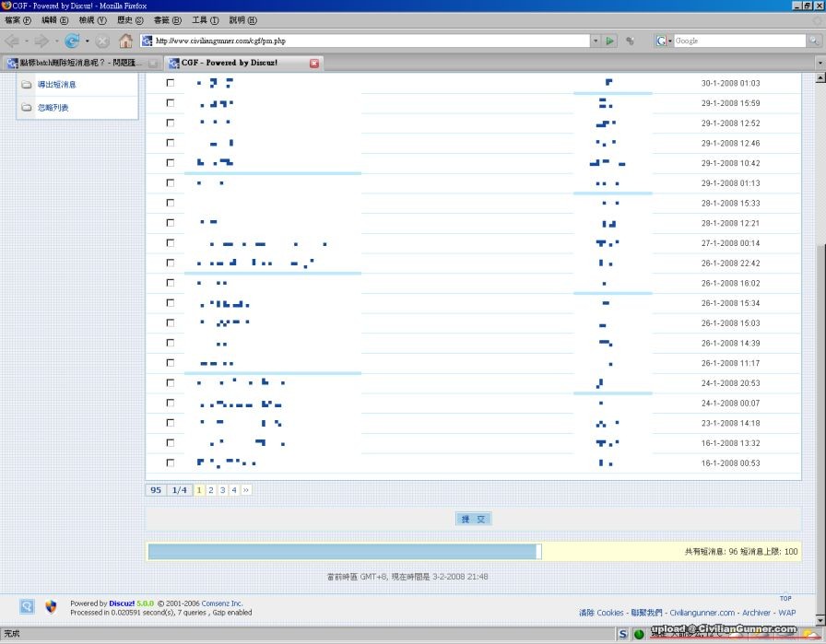Open the URL address bar history dropdown
The image size is (826, 644).
pyautogui.click(x=595, y=41)
